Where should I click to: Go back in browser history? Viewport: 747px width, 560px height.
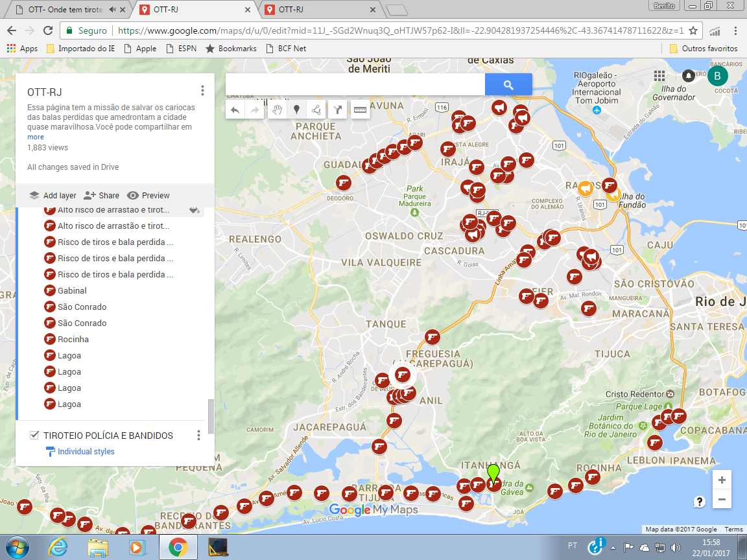(x=12, y=30)
